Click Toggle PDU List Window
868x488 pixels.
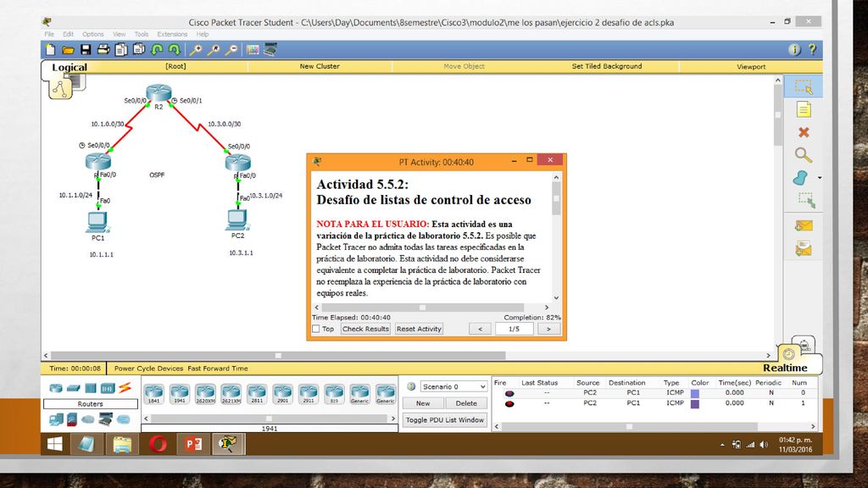click(444, 420)
